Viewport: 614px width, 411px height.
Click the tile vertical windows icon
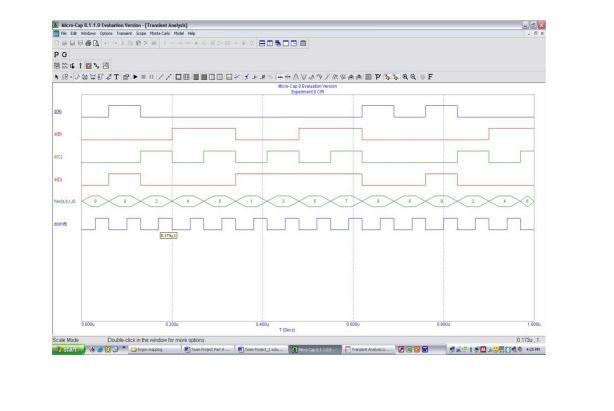pyautogui.click(x=270, y=43)
